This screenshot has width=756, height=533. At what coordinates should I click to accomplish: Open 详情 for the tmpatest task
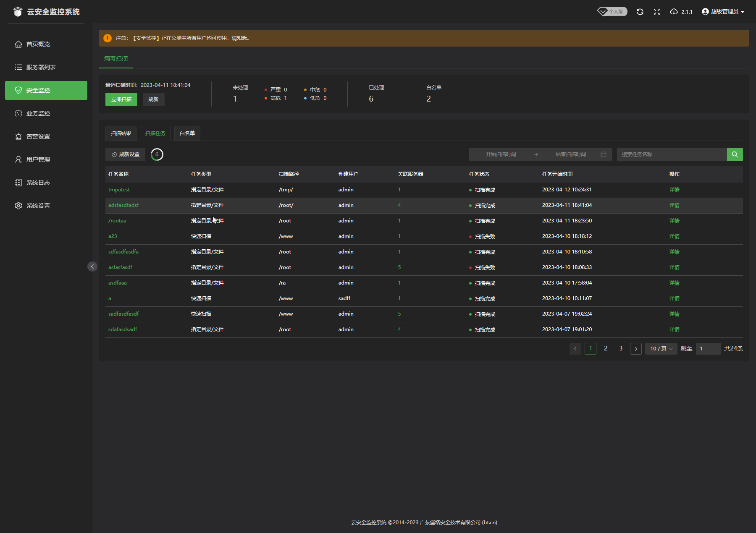(674, 190)
